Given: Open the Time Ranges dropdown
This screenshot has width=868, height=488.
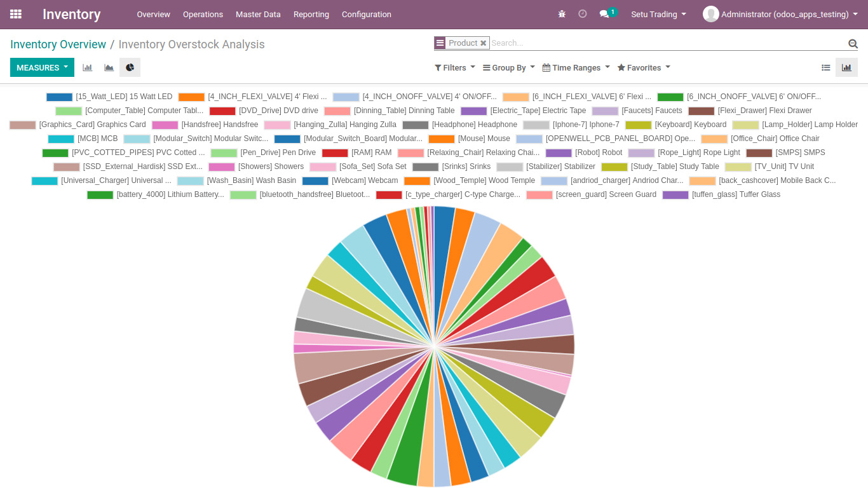Looking at the screenshot, I should coord(576,67).
